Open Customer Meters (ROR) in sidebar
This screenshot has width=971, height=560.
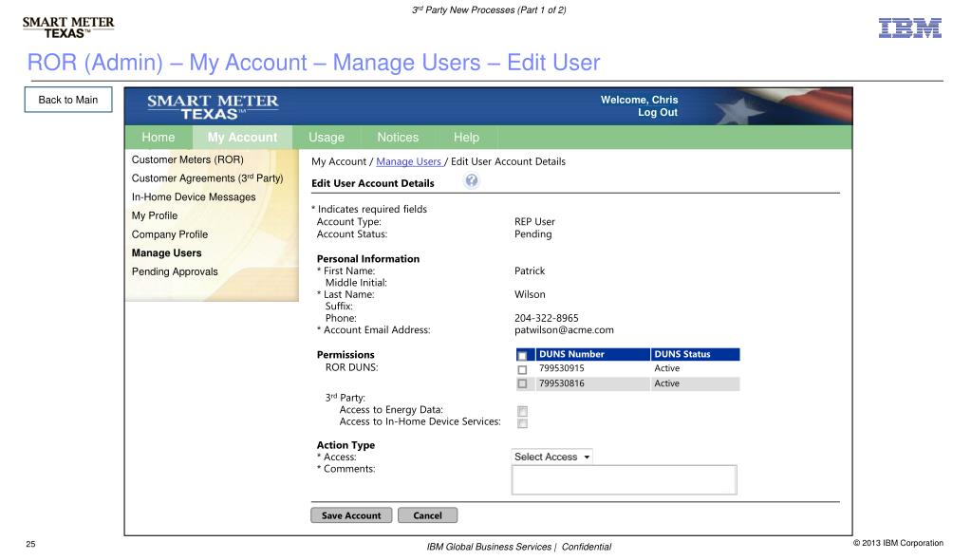[188, 159]
